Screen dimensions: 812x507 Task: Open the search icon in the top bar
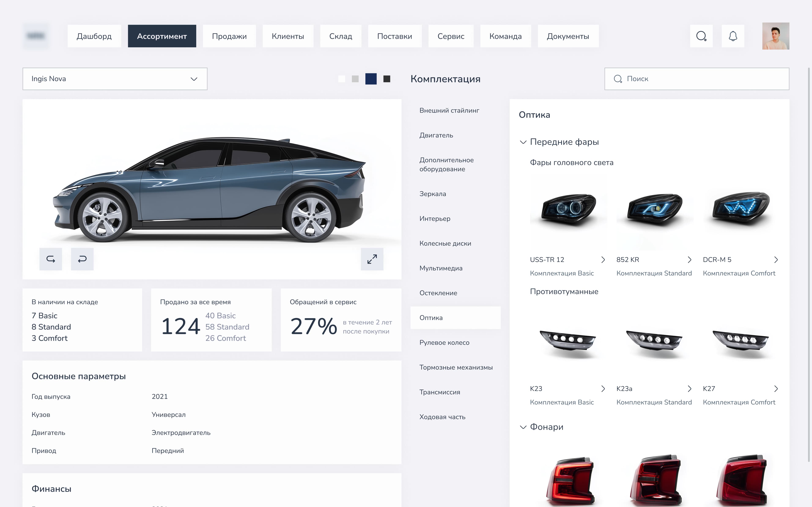(x=701, y=36)
